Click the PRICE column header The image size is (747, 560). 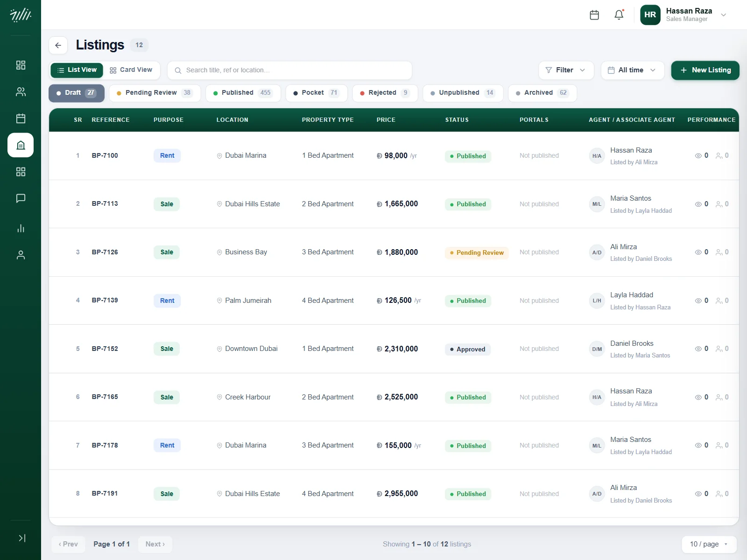pos(386,120)
